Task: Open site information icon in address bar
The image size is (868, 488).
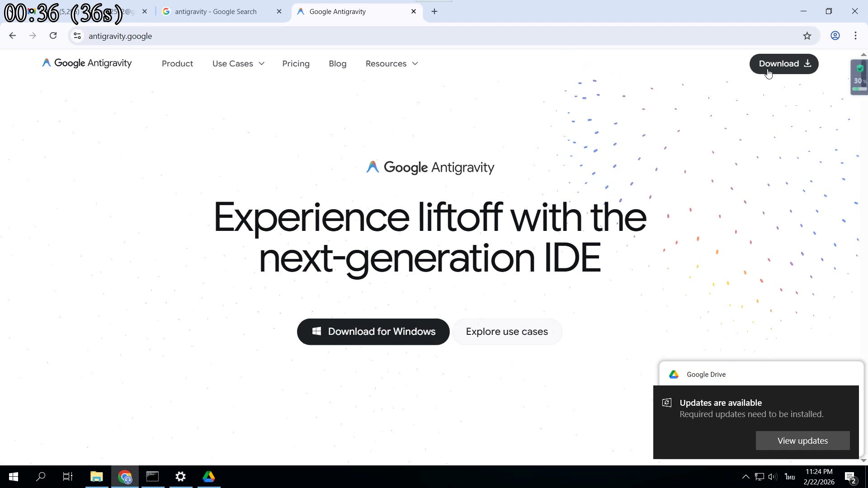Action: point(77,36)
